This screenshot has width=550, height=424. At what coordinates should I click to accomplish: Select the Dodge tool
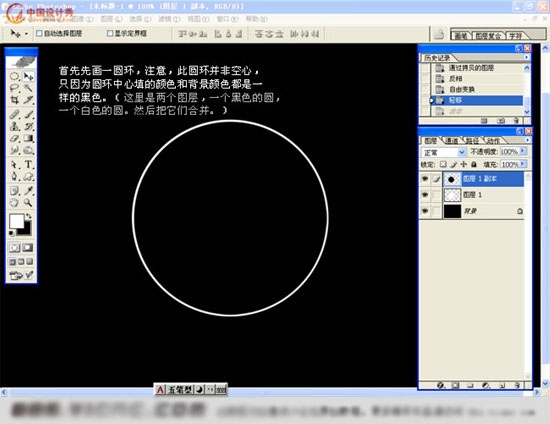28,150
